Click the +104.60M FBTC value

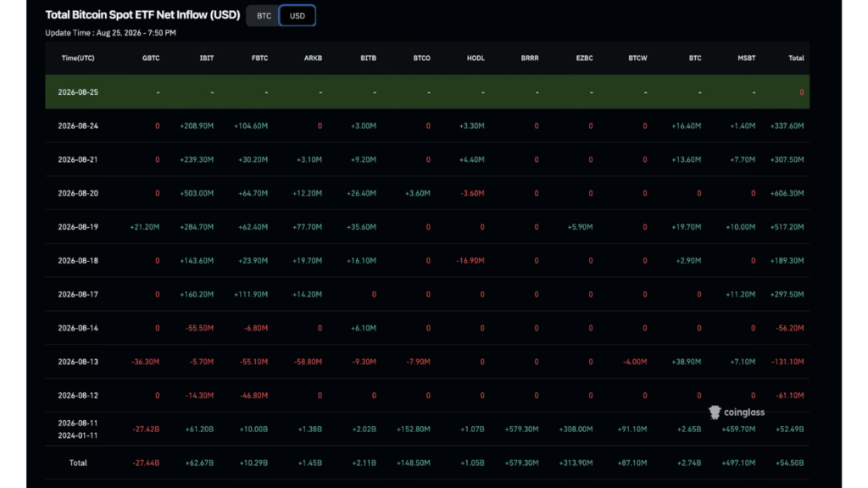click(x=251, y=126)
